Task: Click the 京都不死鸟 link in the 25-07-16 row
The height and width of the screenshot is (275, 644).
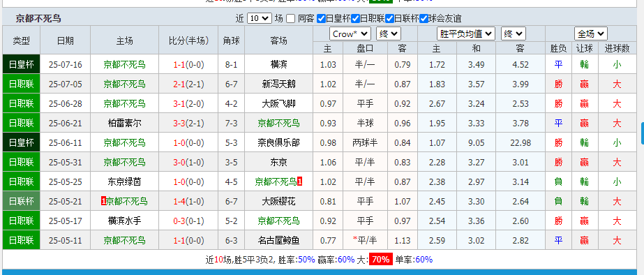Action: click(x=124, y=64)
